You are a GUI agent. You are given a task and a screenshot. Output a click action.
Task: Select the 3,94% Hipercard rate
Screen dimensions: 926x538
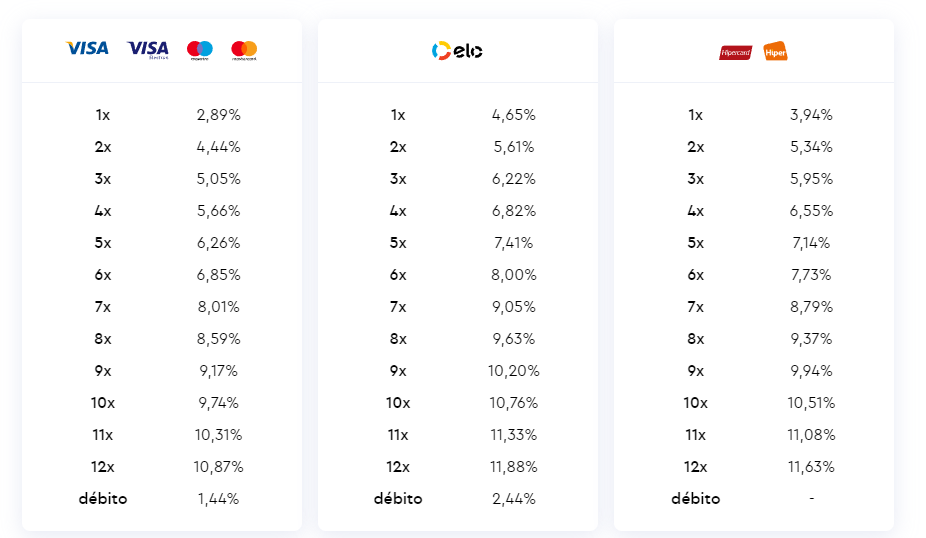coord(811,115)
